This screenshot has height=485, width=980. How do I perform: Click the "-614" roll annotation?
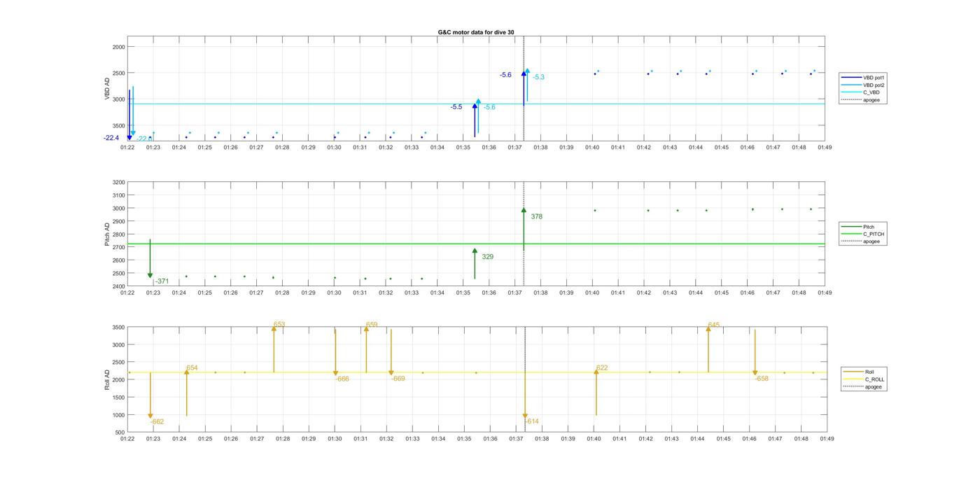[x=532, y=421]
